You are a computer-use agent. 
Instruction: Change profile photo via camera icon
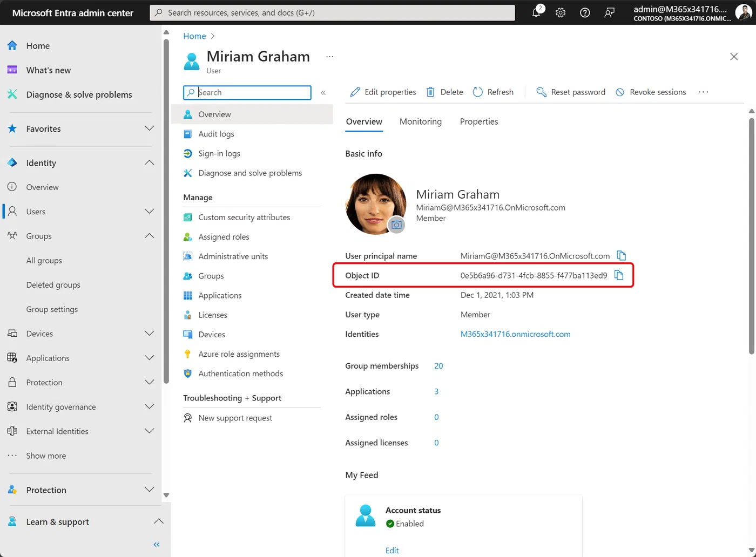coord(396,225)
